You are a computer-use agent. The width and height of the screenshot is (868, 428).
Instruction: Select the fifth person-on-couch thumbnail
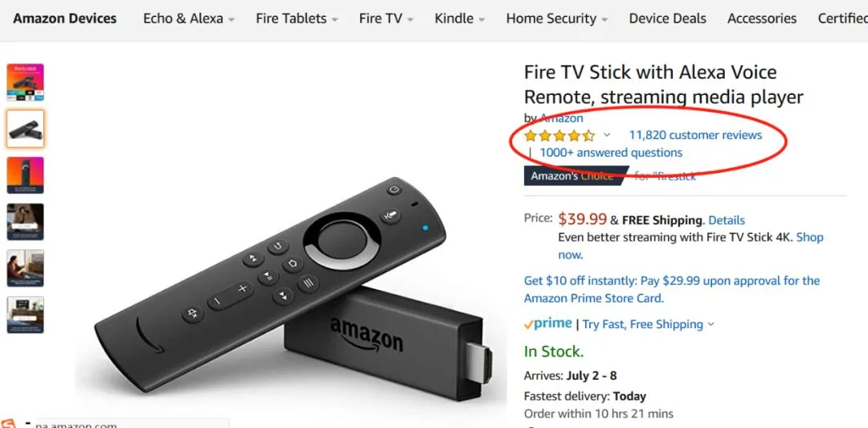click(x=26, y=269)
